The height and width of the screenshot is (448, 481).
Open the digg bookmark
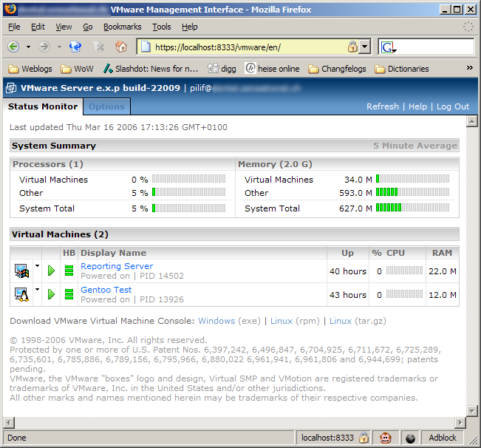tap(222, 69)
